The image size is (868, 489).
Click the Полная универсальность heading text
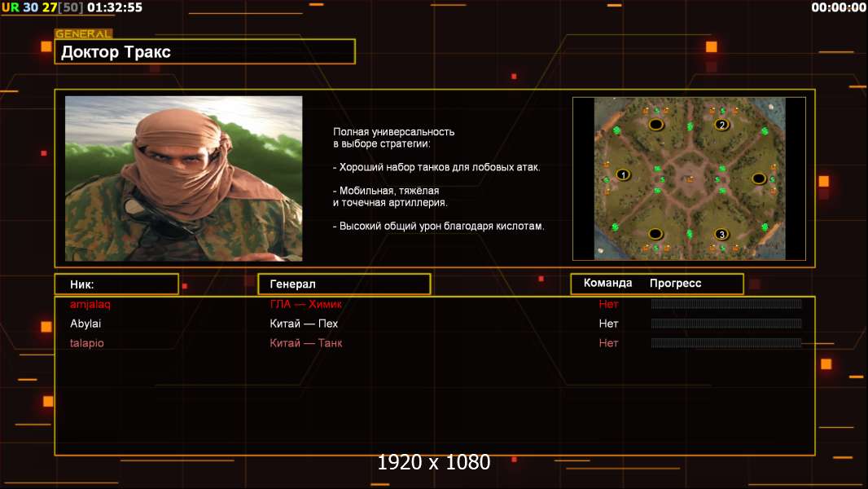click(393, 138)
